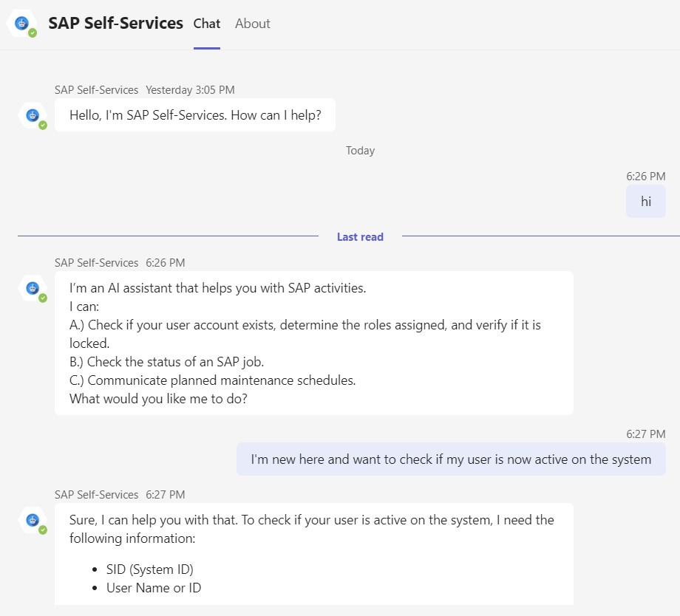680x616 pixels.
Task: Select the 'Hello, I'm SAP Self-Services. How can I help?' message
Action: click(195, 115)
